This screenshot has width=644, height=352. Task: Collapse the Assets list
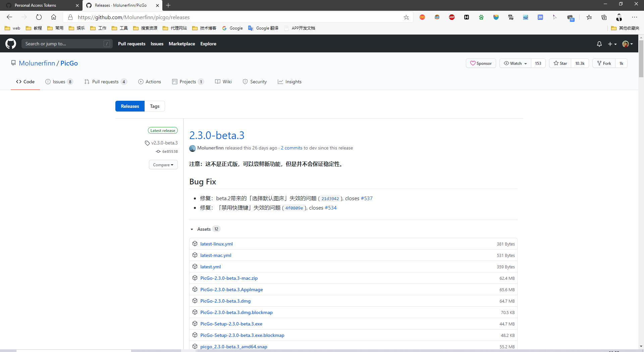tap(205, 229)
